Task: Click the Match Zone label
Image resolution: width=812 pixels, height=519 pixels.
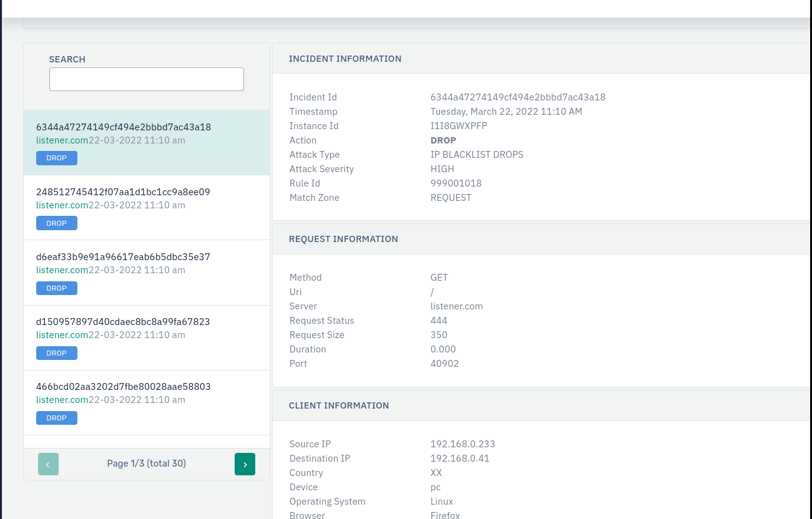Action: 315,198
